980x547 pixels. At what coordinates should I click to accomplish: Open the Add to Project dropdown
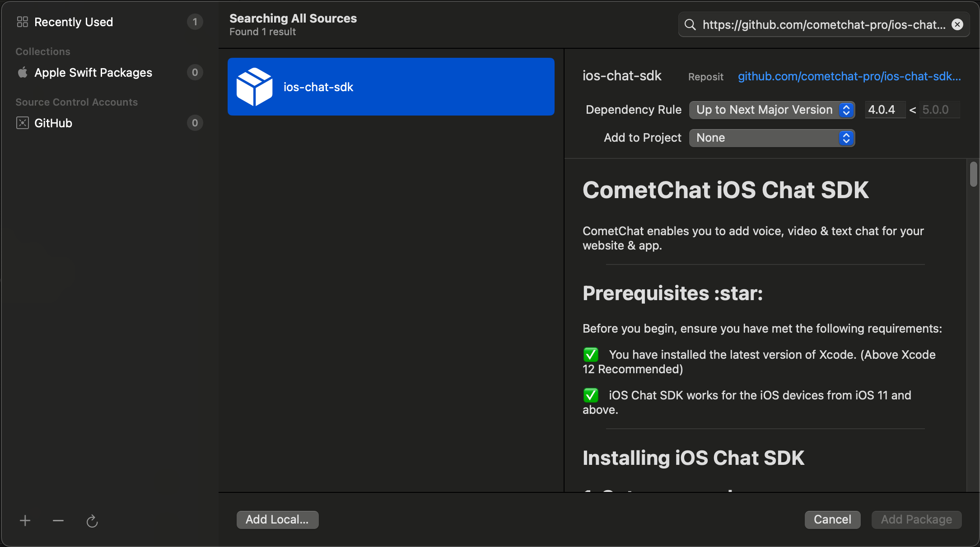771,138
